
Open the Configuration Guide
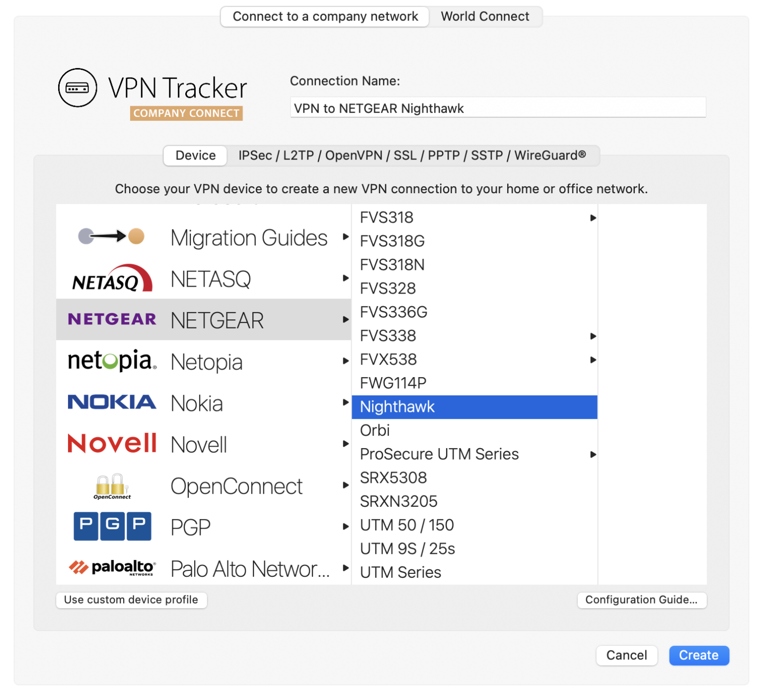[642, 600]
